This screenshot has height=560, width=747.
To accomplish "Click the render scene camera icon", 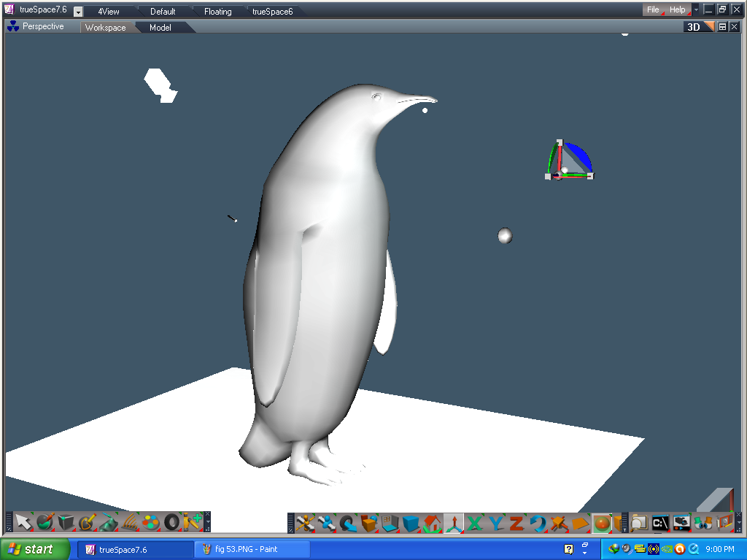I will click(681, 521).
